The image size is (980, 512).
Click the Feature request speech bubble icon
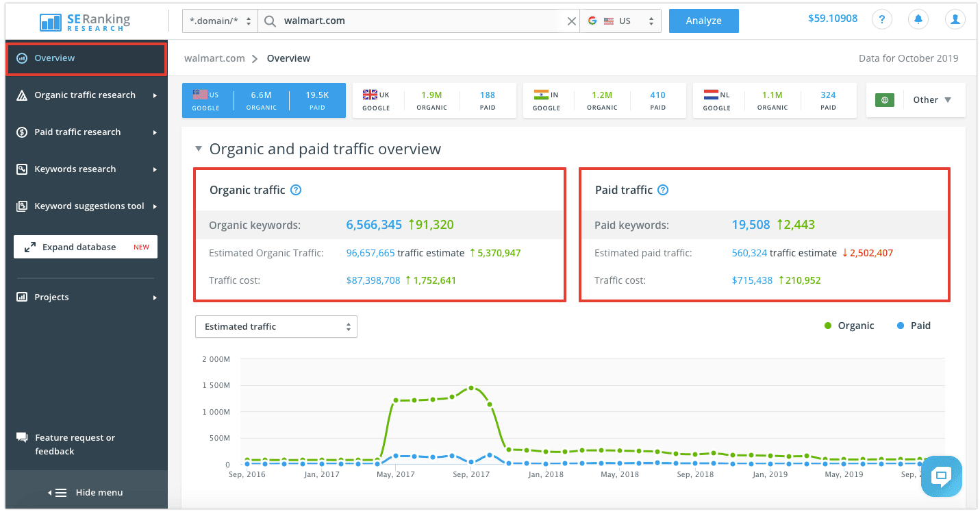click(x=22, y=437)
